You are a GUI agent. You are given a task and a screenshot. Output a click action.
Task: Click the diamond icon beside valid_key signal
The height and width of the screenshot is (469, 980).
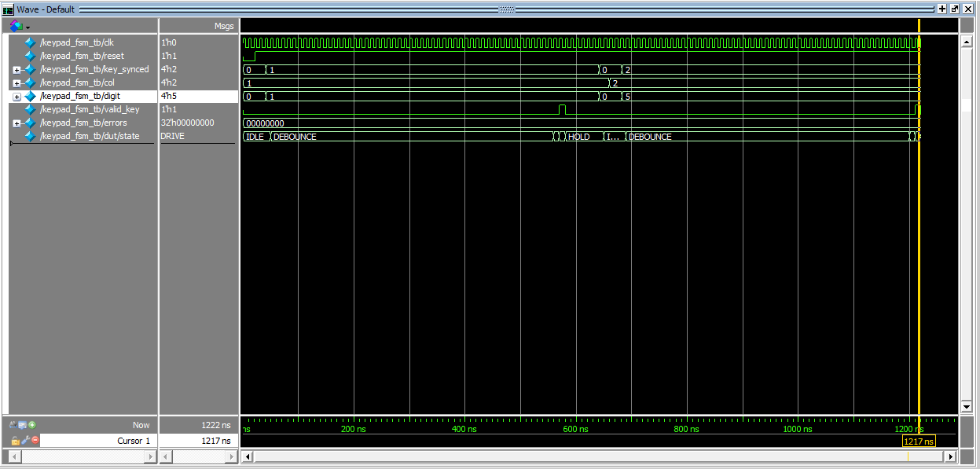[31, 109]
